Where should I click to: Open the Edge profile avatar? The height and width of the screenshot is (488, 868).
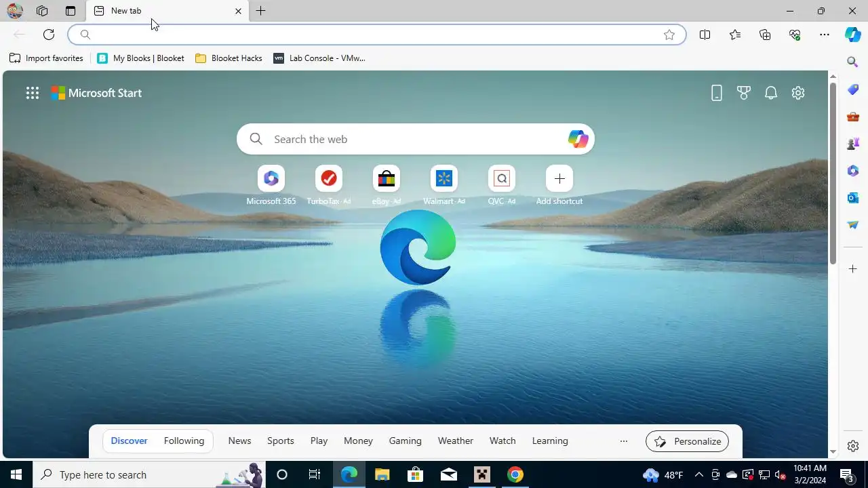[x=15, y=11]
